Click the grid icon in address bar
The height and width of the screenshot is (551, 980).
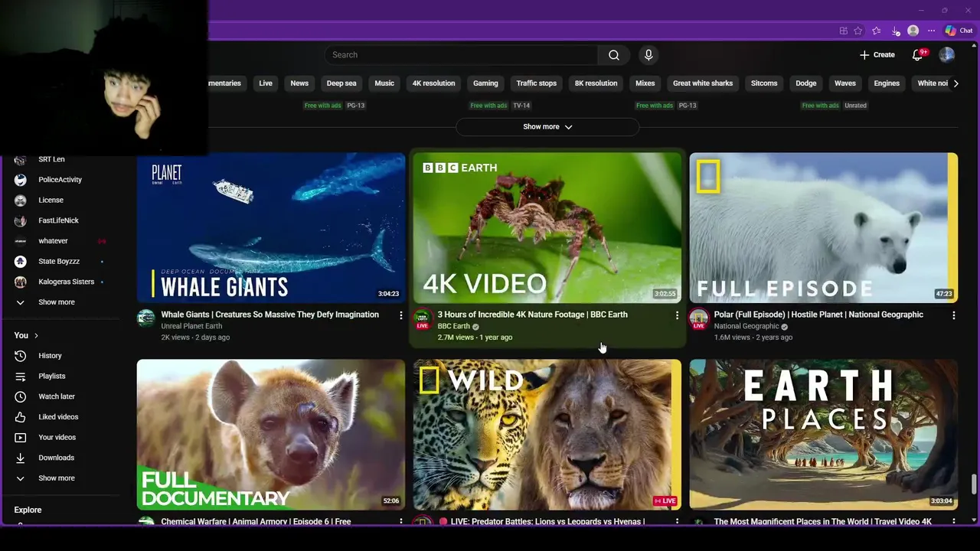click(x=844, y=31)
